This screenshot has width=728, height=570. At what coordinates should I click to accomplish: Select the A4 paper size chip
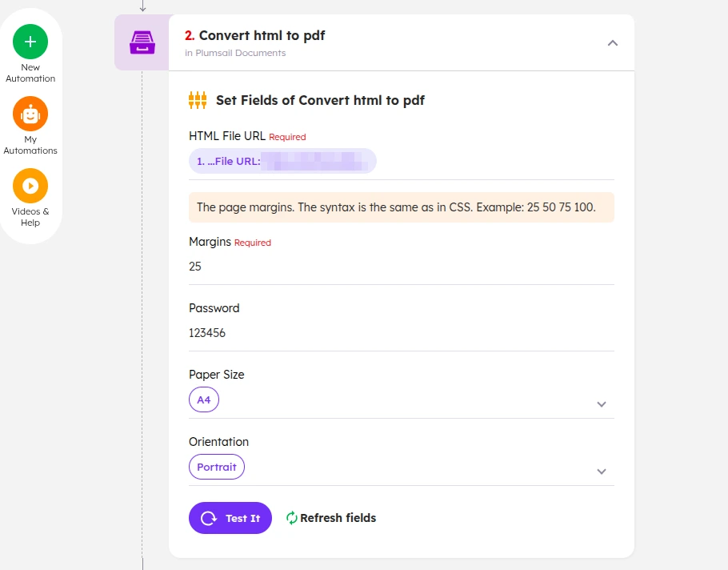point(204,399)
